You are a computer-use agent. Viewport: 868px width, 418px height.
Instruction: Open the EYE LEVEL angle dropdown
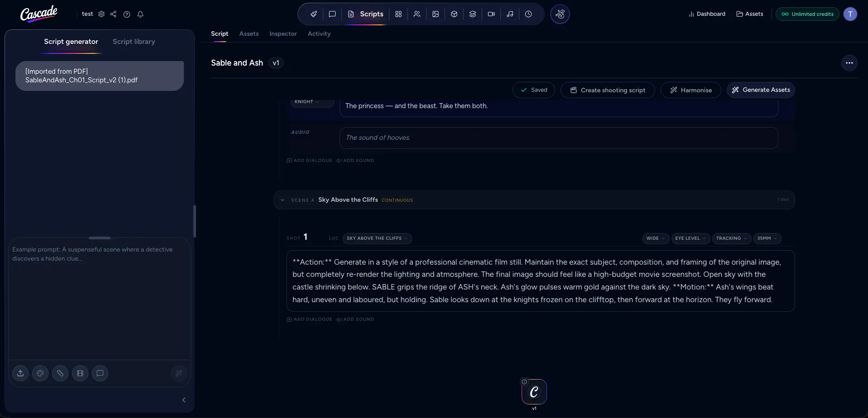point(691,238)
